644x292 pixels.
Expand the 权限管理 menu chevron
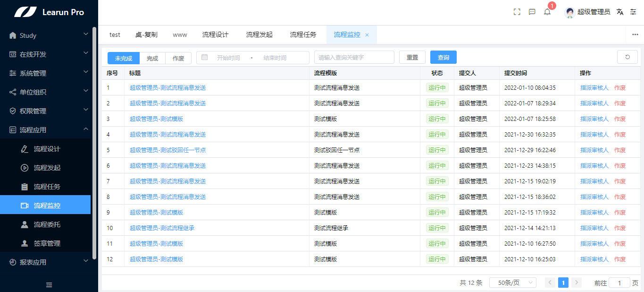[85, 110]
